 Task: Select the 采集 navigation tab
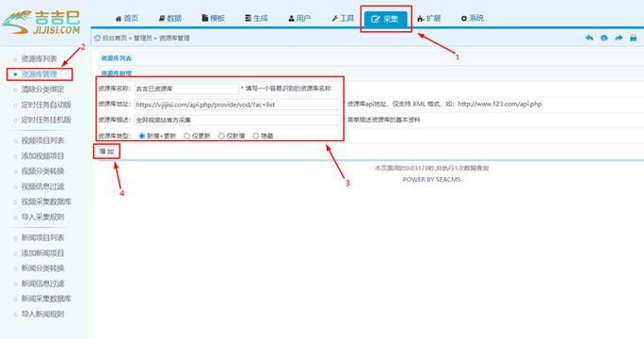click(386, 19)
